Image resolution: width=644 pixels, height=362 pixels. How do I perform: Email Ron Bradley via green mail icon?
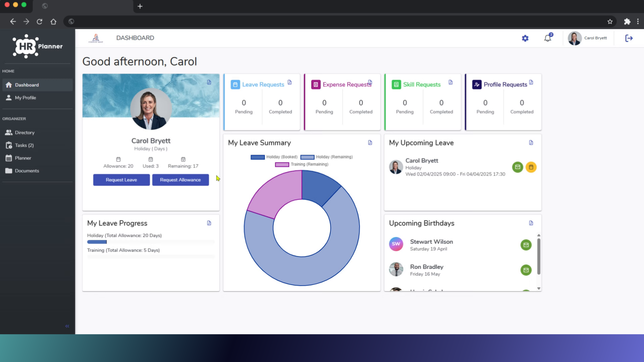(526, 270)
